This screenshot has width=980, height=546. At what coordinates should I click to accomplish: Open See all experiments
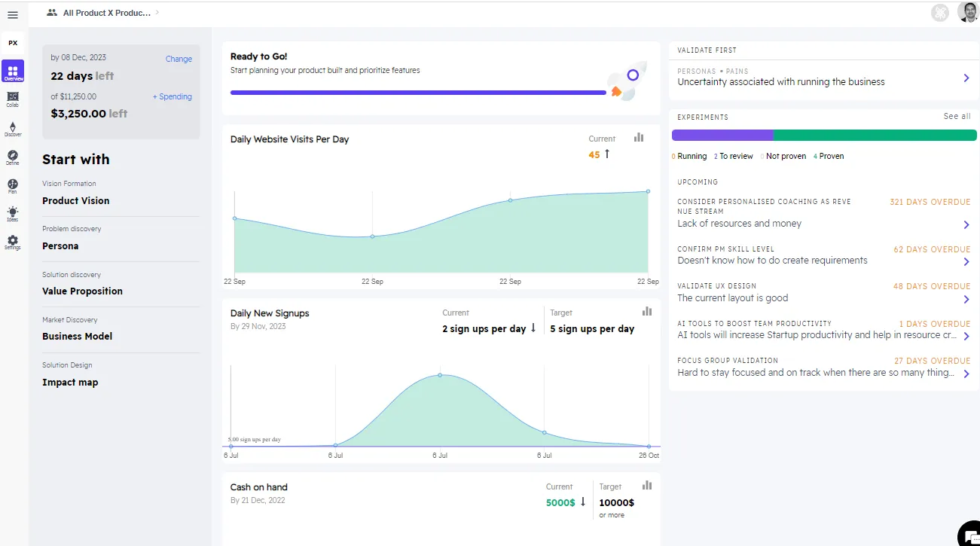click(x=957, y=117)
